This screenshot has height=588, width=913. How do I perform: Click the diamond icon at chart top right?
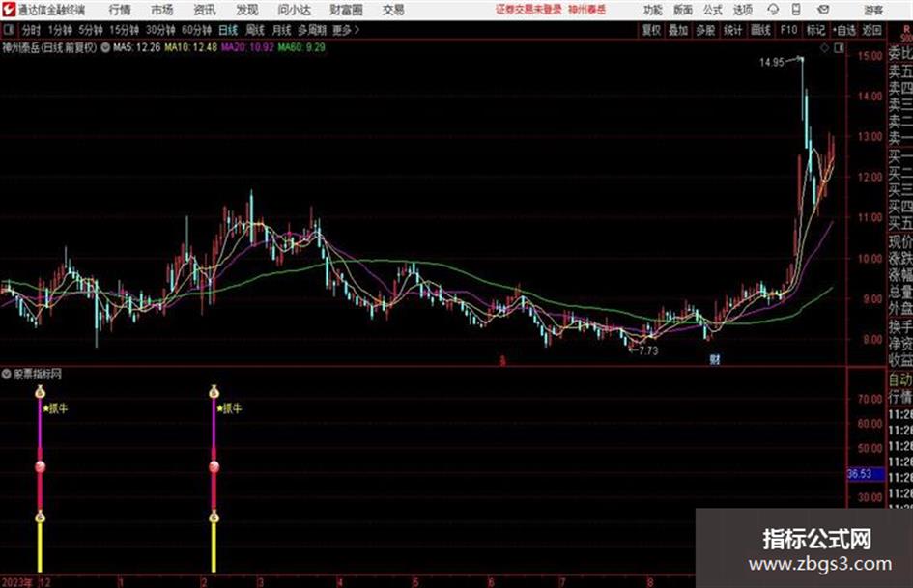pos(824,48)
